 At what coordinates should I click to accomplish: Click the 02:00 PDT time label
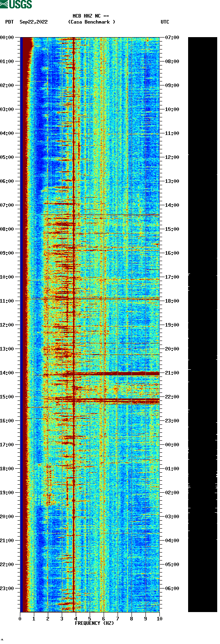(7, 85)
